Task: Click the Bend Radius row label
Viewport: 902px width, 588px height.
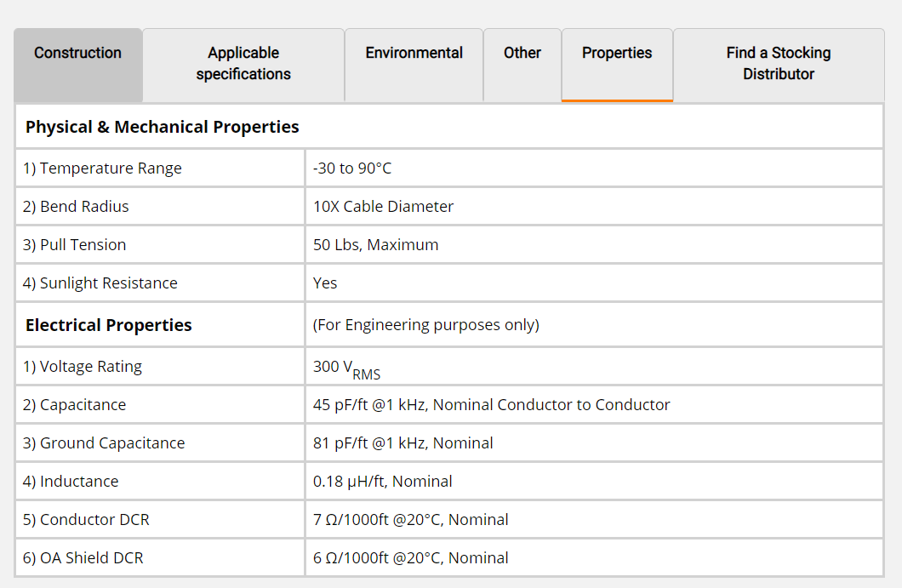Action: pos(76,207)
